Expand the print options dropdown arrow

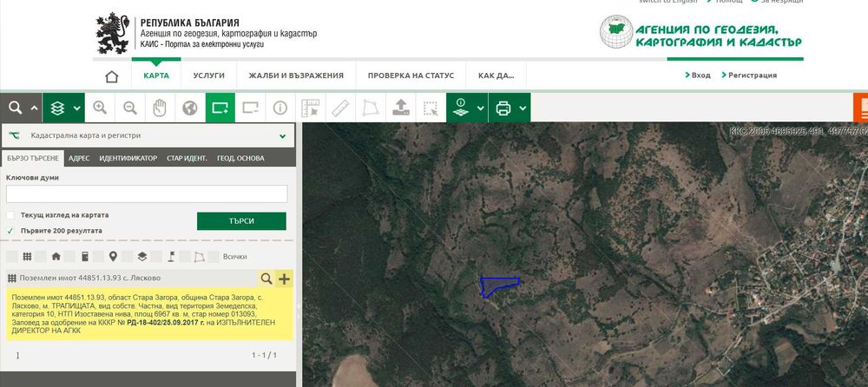tap(523, 108)
